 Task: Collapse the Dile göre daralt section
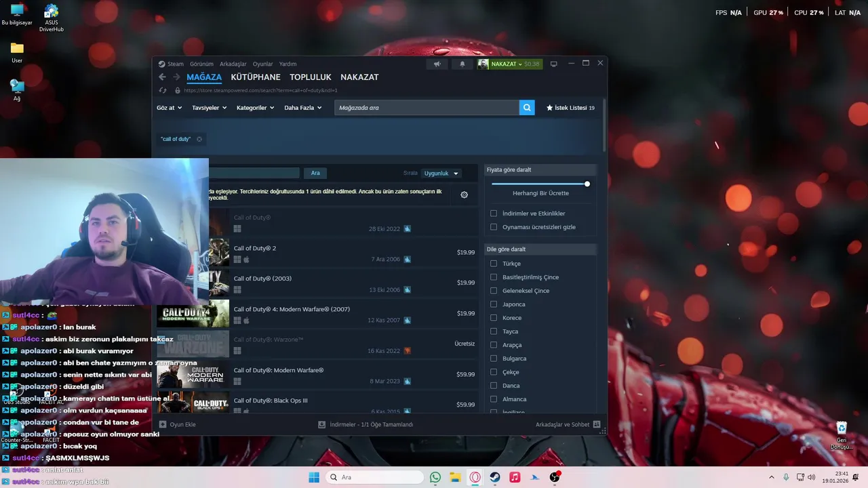(540, 249)
